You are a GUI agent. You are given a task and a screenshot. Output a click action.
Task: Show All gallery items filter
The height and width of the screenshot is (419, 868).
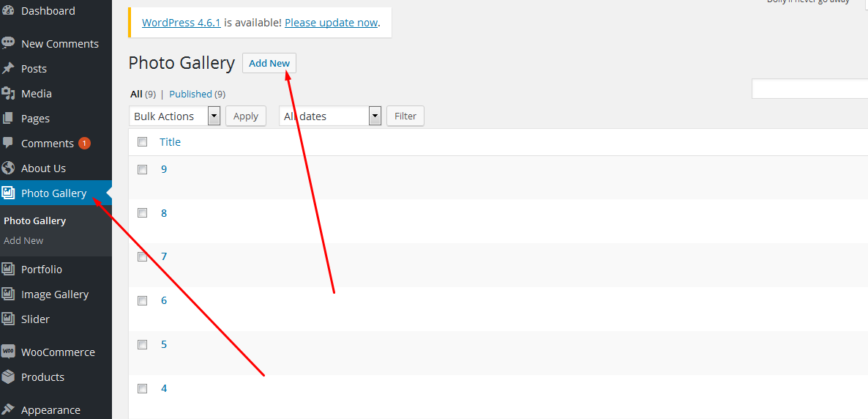tap(136, 94)
